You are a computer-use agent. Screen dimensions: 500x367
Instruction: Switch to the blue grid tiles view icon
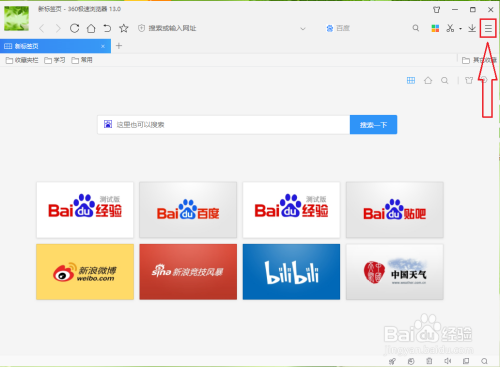[x=411, y=80]
